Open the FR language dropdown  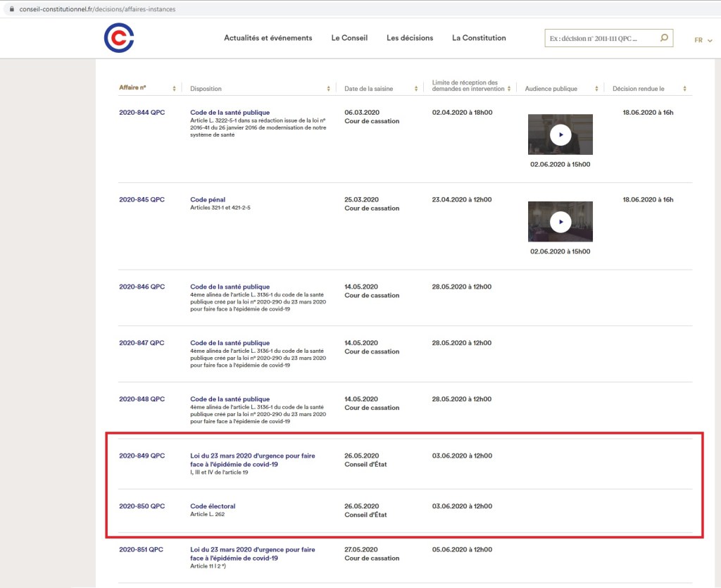(703, 40)
